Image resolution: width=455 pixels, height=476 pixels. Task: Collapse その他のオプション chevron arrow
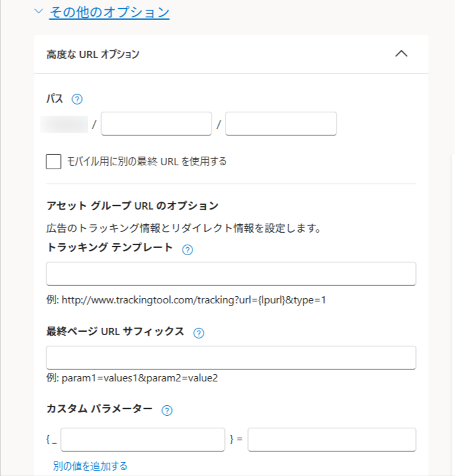38,12
